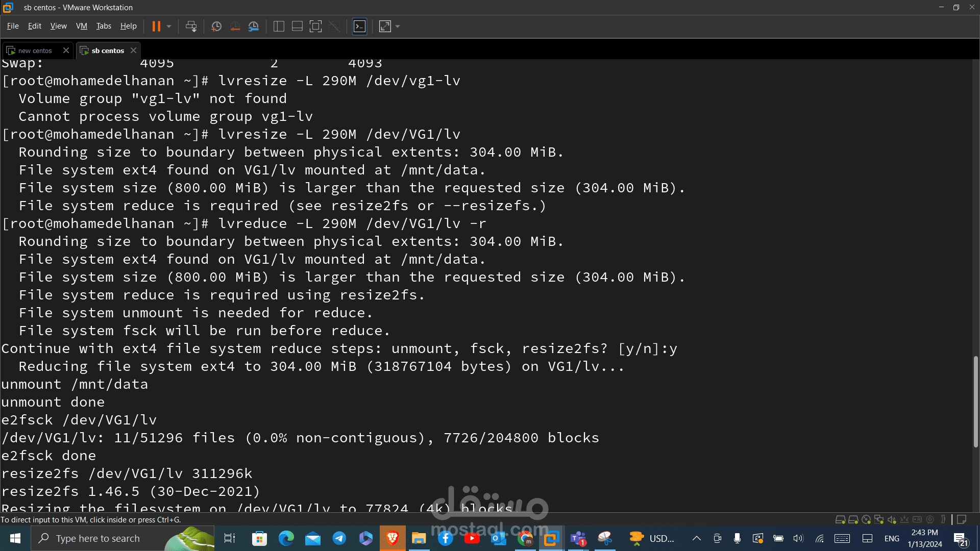Click the second hard disk status icon
This screenshot has height=551, width=980.
coord(853,520)
